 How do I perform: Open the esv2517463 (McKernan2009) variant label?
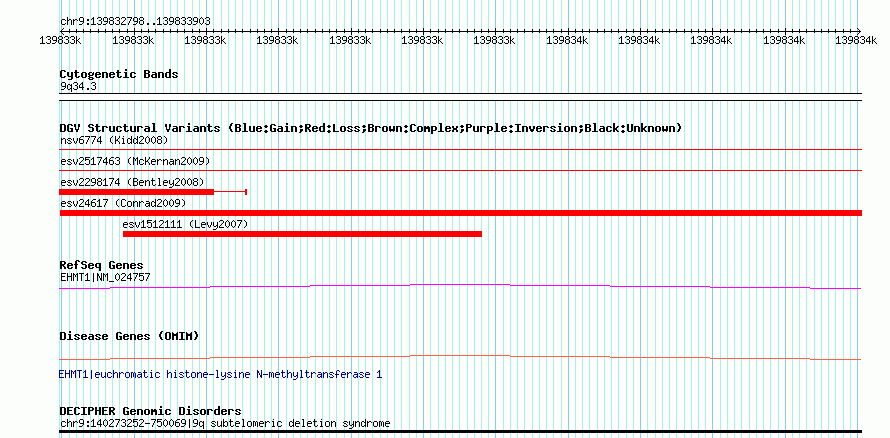coord(135,162)
